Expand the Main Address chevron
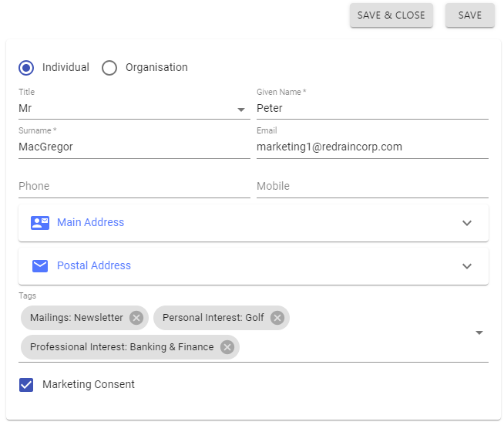Screen dimensions: 504x422 pyautogui.click(x=466, y=223)
